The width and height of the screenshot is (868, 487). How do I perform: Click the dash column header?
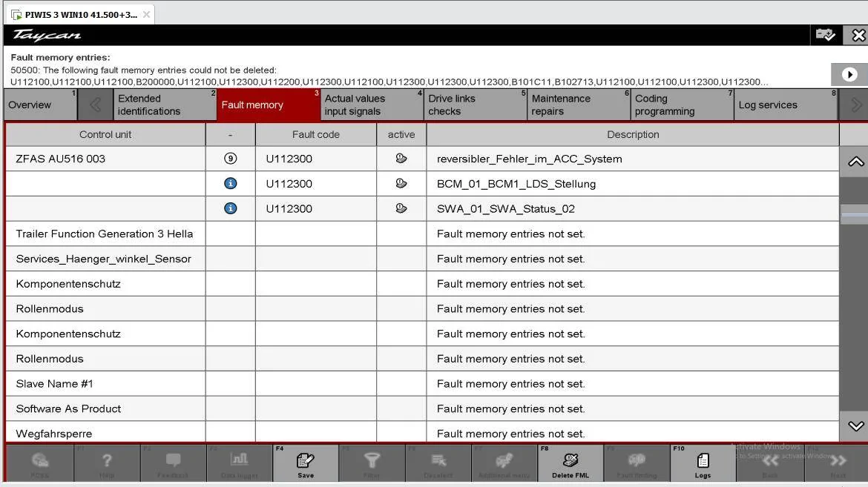pyautogui.click(x=230, y=134)
